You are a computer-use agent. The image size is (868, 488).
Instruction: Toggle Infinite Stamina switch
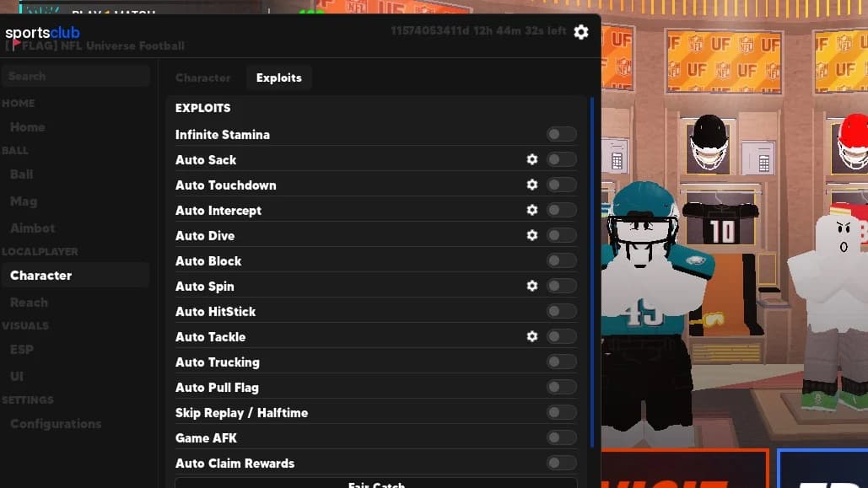tap(561, 135)
